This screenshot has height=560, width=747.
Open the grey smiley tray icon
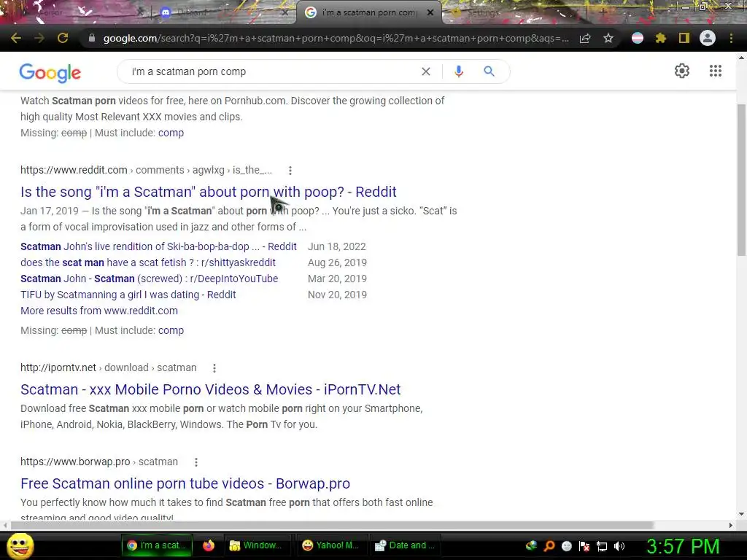click(567, 546)
